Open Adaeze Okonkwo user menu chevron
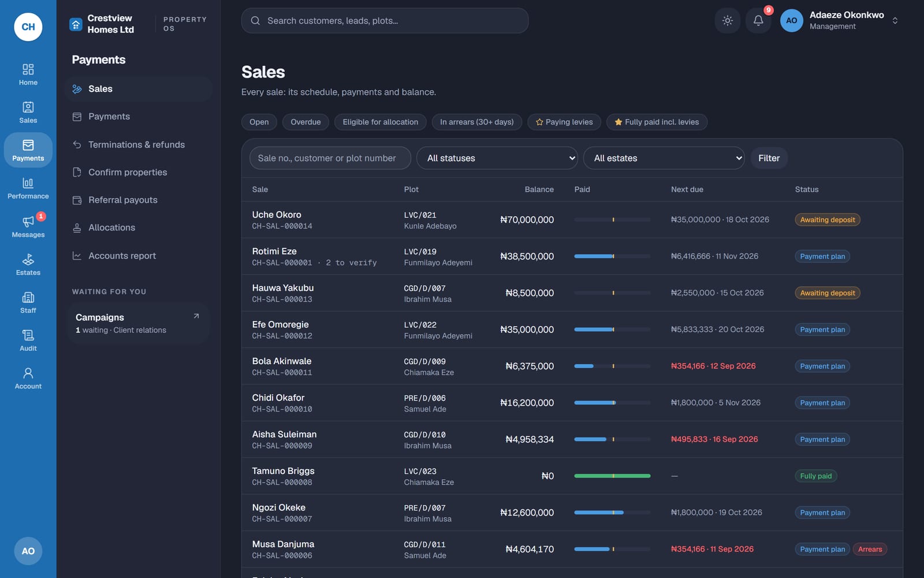The height and width of the screenshot is (578, 924). click(x=895, y=20)
